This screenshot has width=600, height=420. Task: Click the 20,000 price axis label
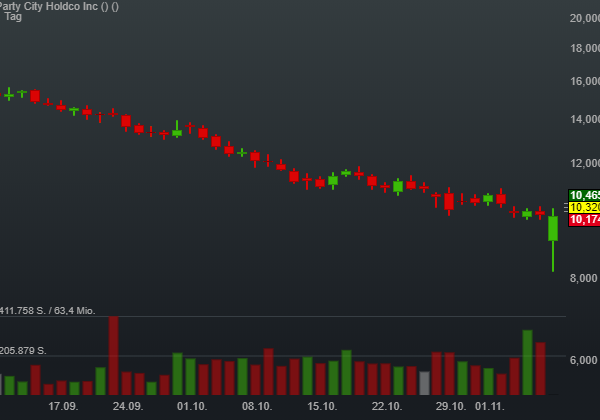pos(585,18)
